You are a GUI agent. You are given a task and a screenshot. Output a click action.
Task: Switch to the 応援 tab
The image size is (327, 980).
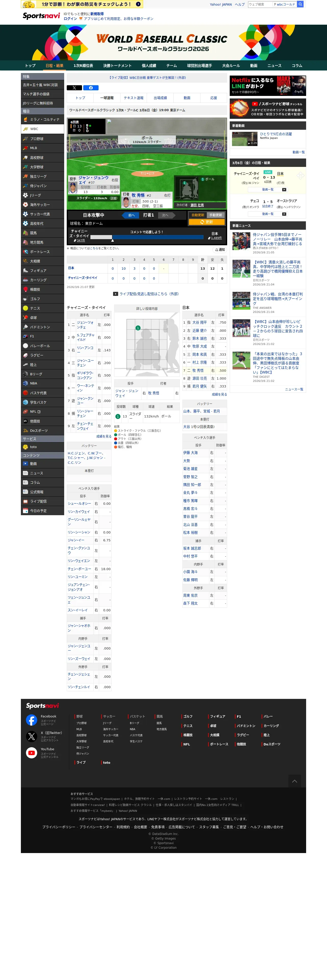[214, 98]
